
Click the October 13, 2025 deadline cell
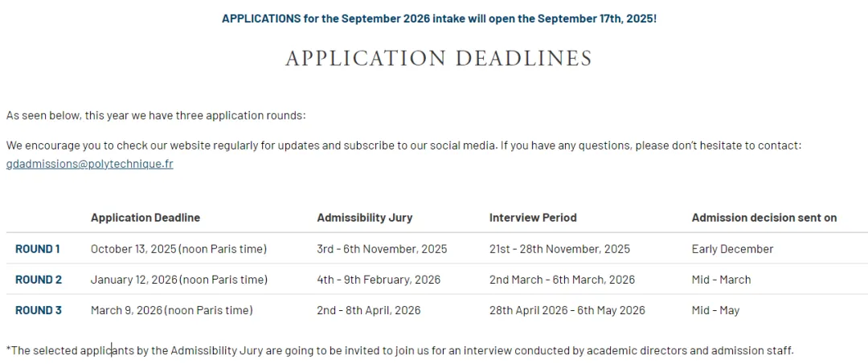[178, 249]
